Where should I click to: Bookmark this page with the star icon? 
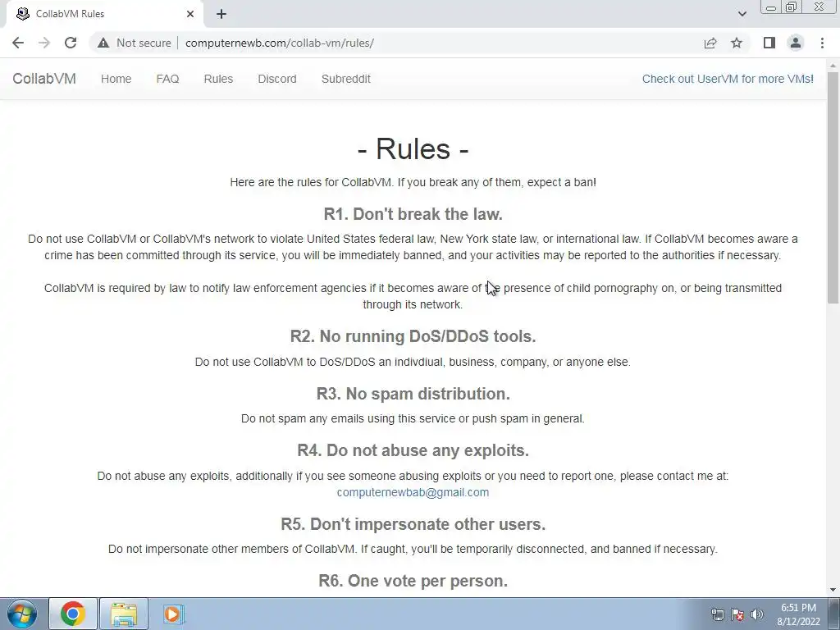[737, 43]
